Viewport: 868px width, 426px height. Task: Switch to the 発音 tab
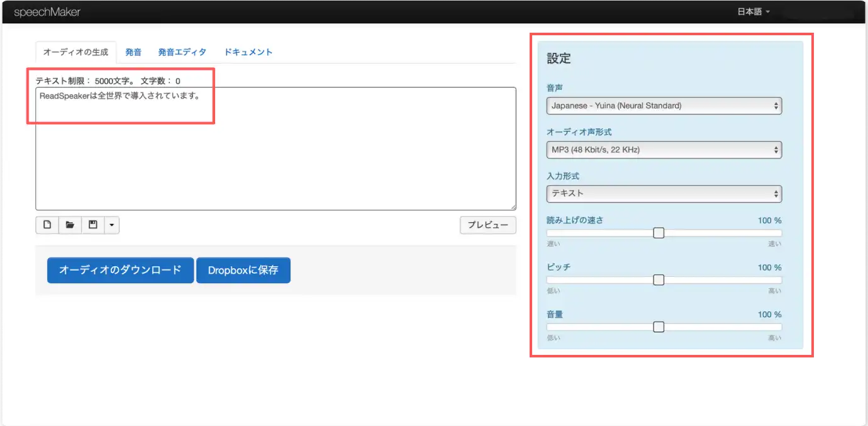point(133,52)
